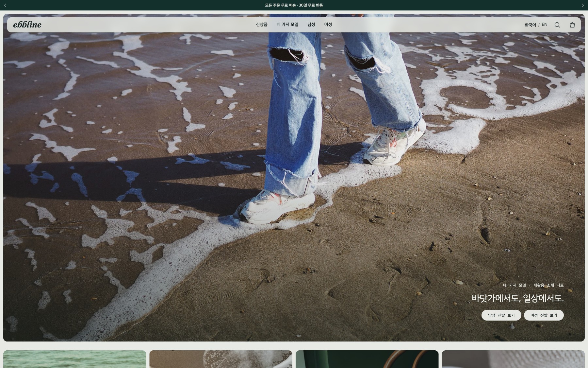Open the sandy foam product thumbnail
This screenshot has height=368, width=588.
pos(221,359)
